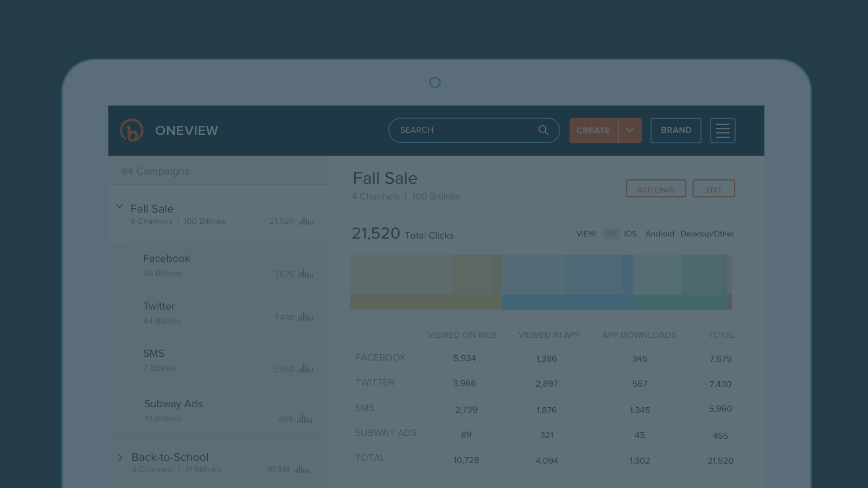This screenshot has width=868, height=488.
Task: Click bar chart icon beside Twitter 7,430
Action: pyautogui.click(x=306, y=317)
